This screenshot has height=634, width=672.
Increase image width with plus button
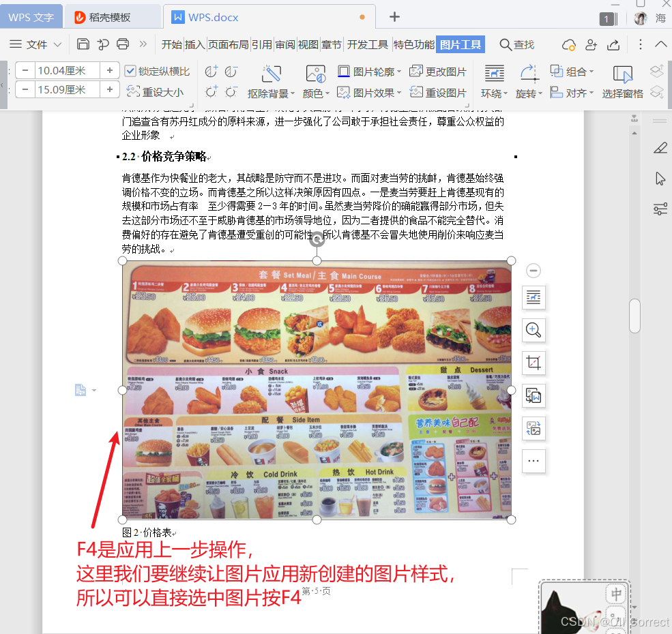[110, 89]
